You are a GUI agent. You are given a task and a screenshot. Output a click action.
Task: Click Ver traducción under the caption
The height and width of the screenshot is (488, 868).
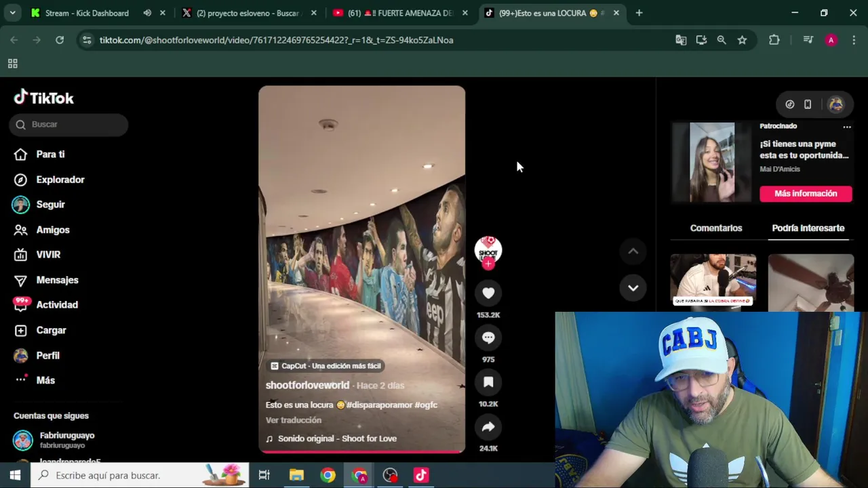pyautogui.click(x=294, y=420)
